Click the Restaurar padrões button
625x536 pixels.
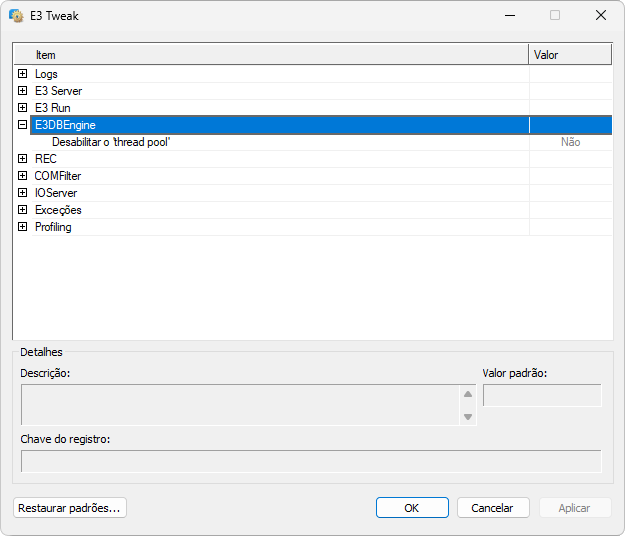70,508
